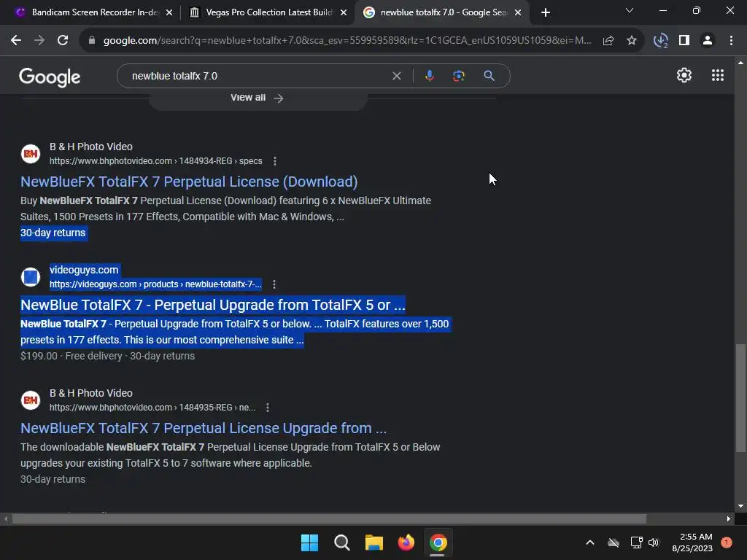Image resolution: width=747 pixels, height=560 pixels.
Task: Open Windows Start menu
Action: (x=309, y=542)
